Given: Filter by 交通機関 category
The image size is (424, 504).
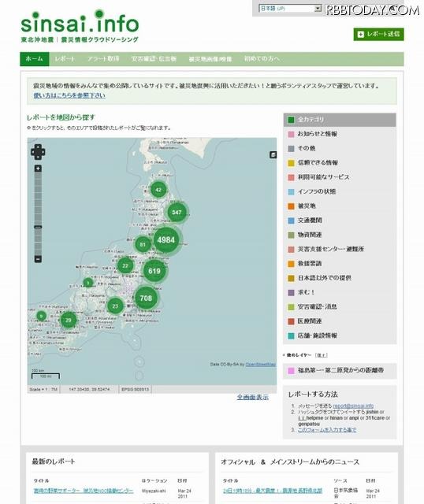Looking at the screenshot, I should point(340,220).
